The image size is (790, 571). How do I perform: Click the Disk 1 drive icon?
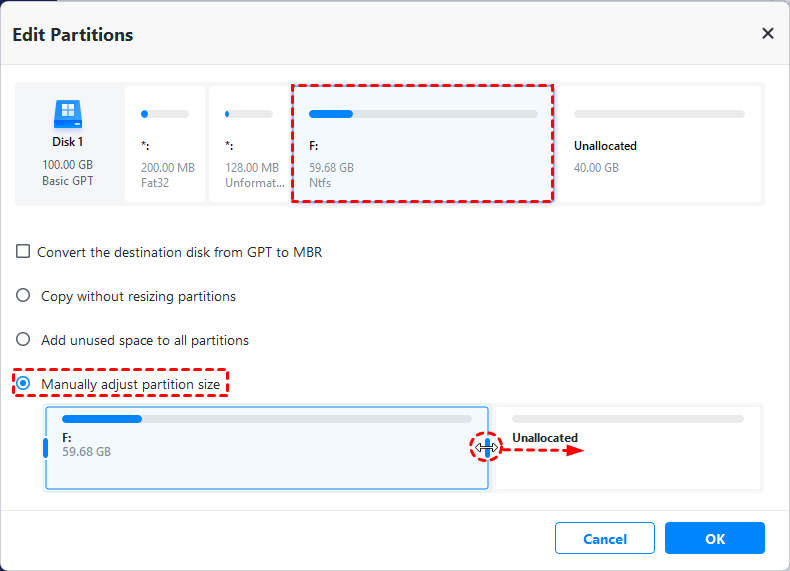67,111
